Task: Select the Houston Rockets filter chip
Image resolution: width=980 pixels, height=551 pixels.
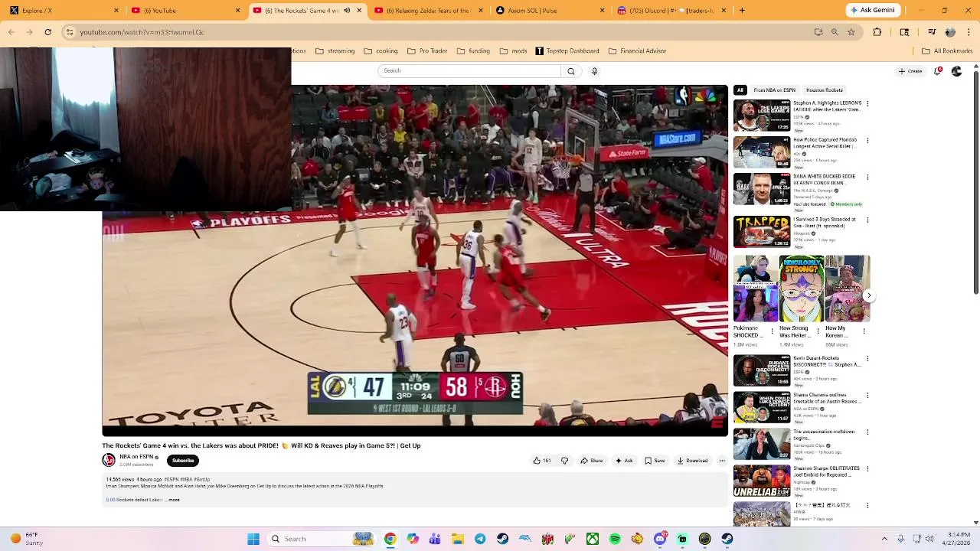Action: (x=824, y=90)
